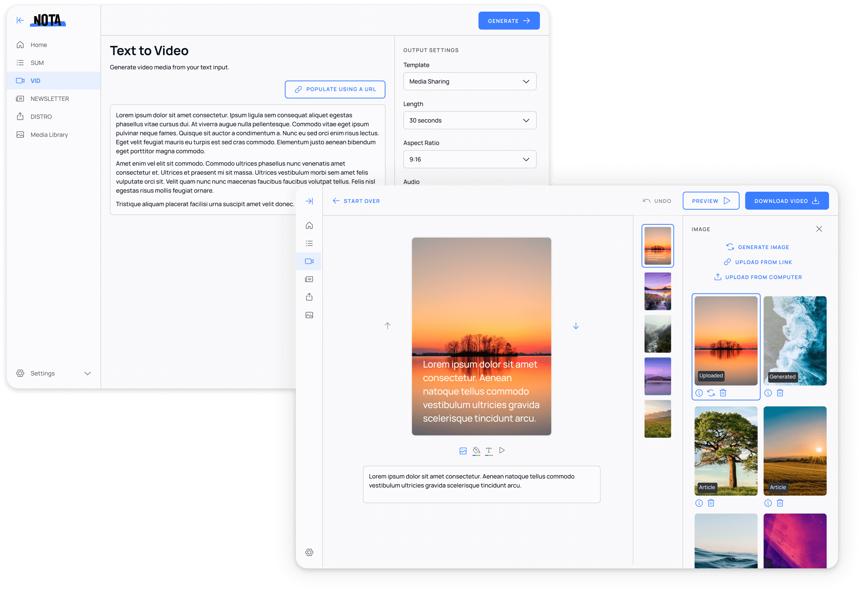868x598 pixels.
Task: Regenerate the Uploaded image with refresh icon
Action: [x=711, y=393]
